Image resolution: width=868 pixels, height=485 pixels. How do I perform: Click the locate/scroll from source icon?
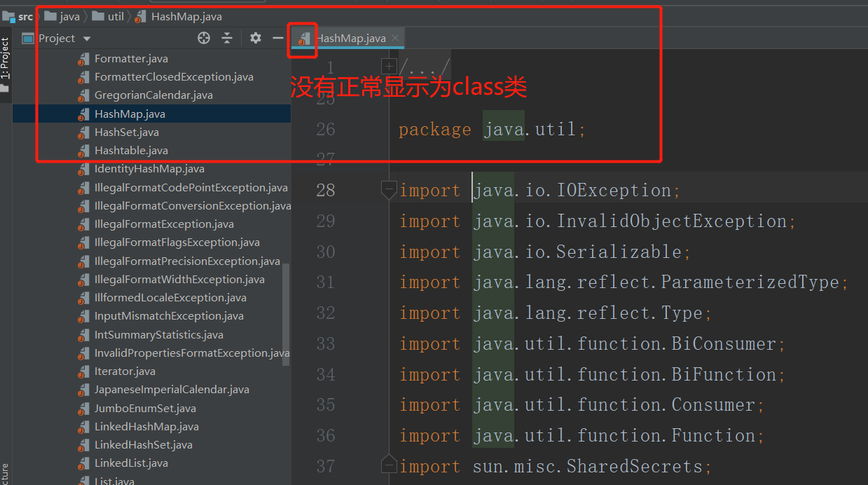(x=204, y=39)
